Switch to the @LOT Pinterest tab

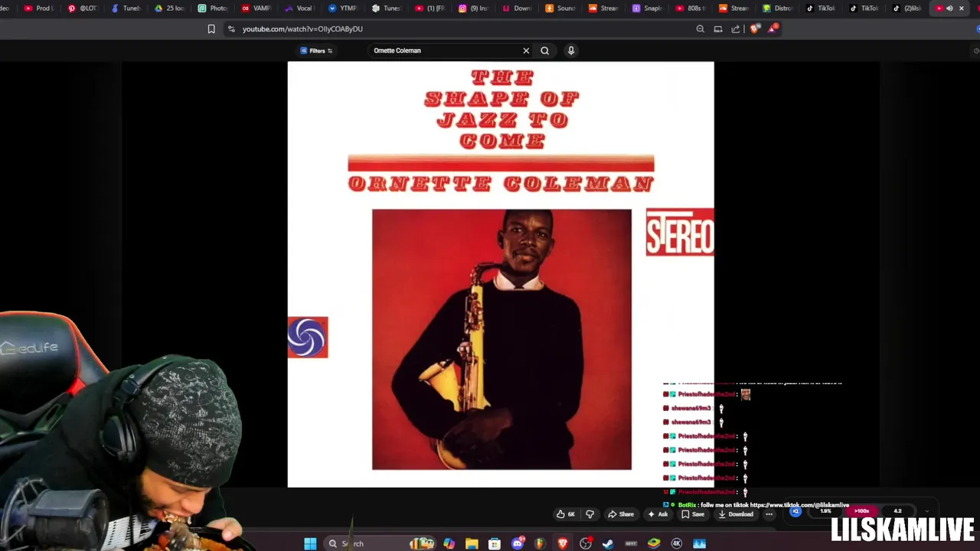coord(83,8)
